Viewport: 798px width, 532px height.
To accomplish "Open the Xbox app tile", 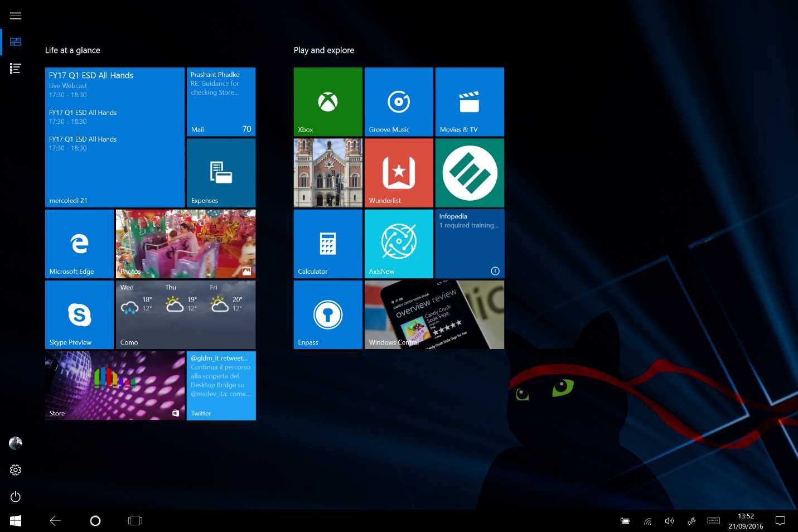I will pos(327,101).
